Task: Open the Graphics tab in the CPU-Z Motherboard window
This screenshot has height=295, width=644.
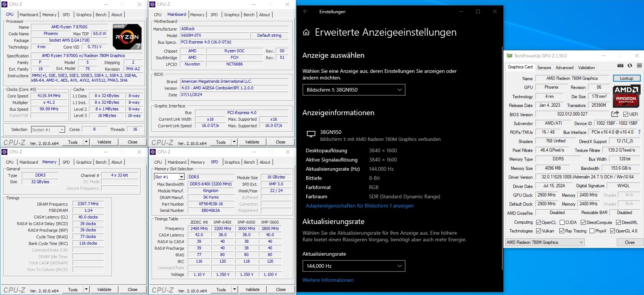Action: (232, 15)
